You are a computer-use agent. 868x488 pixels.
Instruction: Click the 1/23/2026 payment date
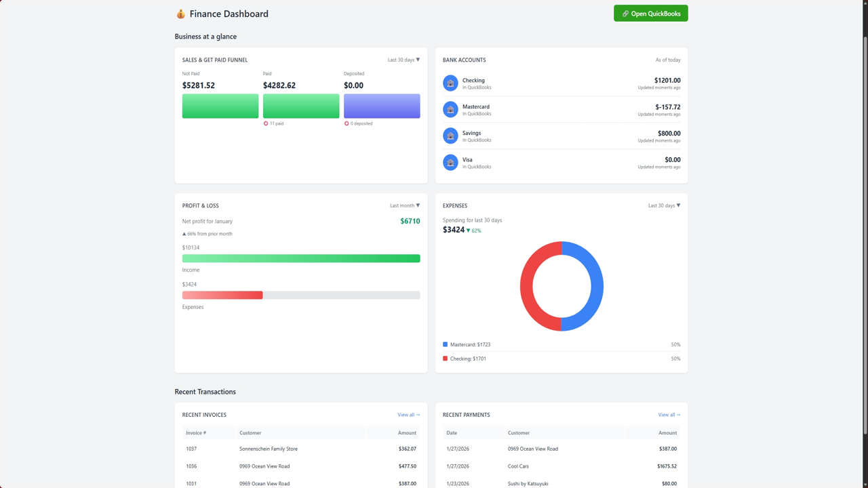click(x=458, y=484)
